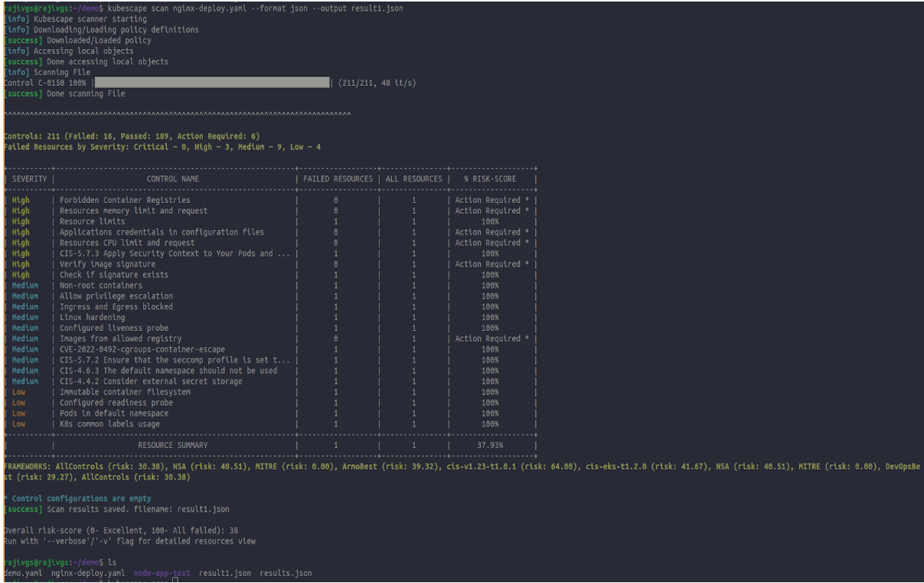The width and height of the screenshot is (924, 583).
Task: Click the FAILED RESOURCES column header
Action: pyautogui.click(x=338, y=179)
